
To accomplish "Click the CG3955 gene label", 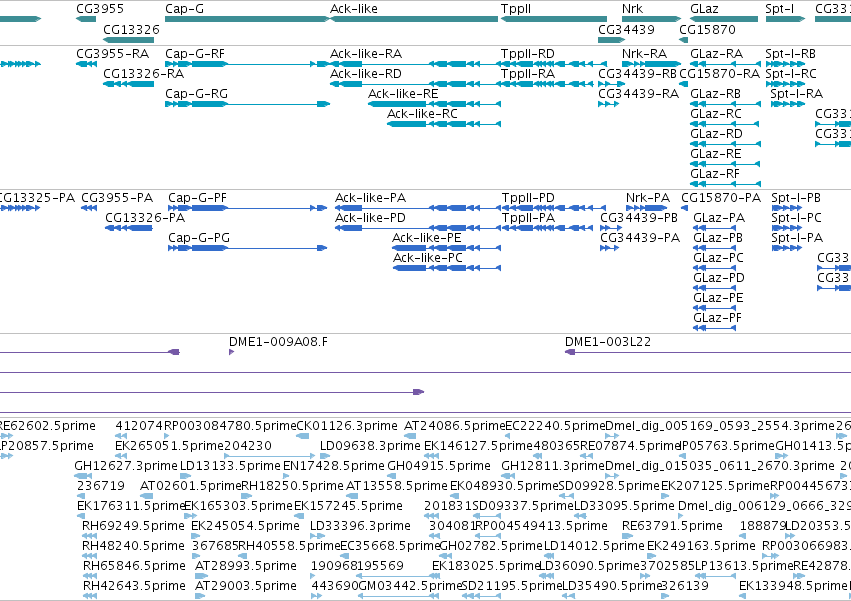I will (x=100, y=9).
